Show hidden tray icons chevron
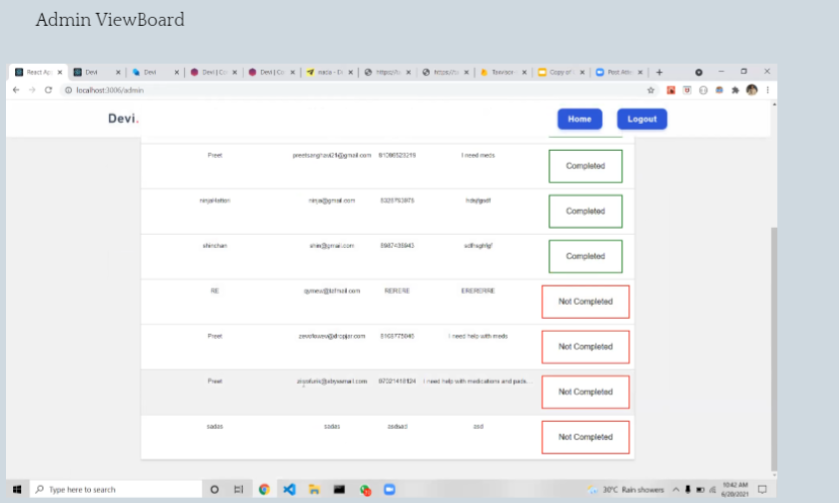This screenshot has width=839, height=503. [x=676, y=489]
